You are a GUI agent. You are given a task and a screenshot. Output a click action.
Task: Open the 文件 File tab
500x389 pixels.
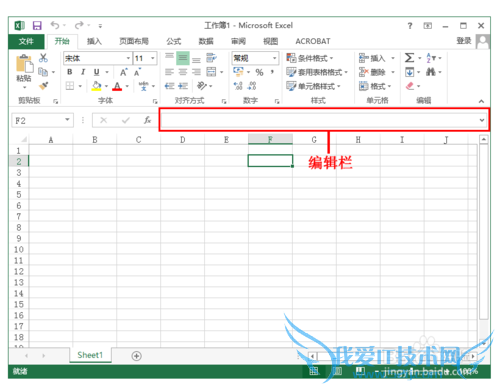pyautogui.click(x=26, y=41)
